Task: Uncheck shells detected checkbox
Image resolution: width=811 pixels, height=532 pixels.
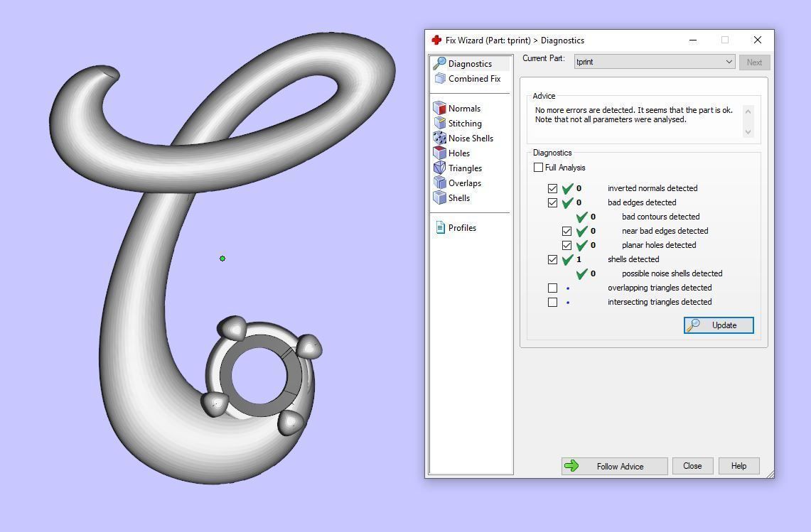Action: tap(552, 259)
